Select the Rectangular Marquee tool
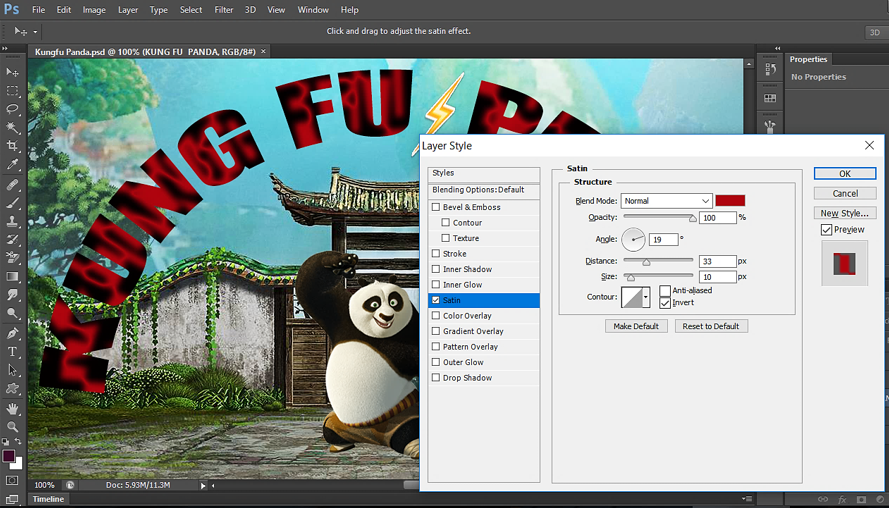Image resolution: width=890 pixels, height=510 pixels. click(12, 91)
